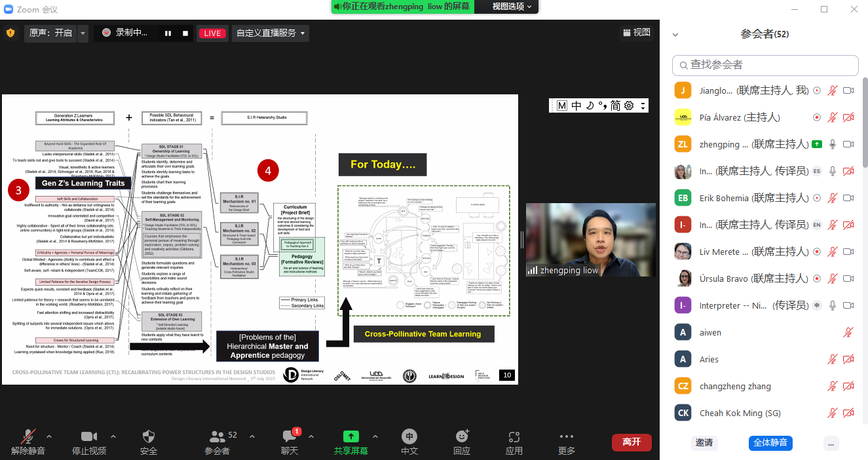The image size is (868, 460).
Task: Open the Chat icon with notification badge
Action: point(290,437)
